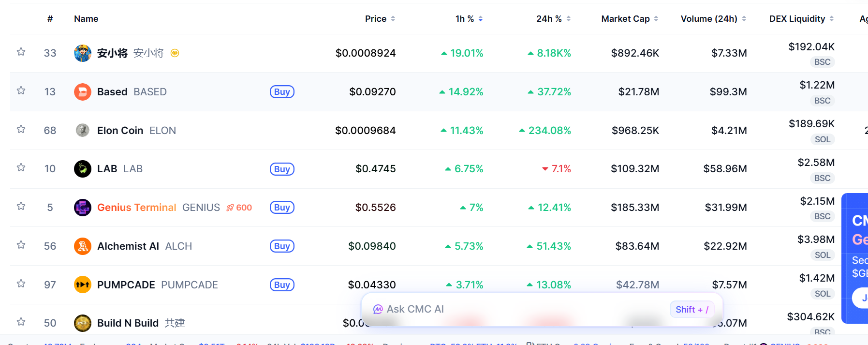Click the rocket 600 boost icon
Viewport: 868px width, 345px height.
coord(239,208)
